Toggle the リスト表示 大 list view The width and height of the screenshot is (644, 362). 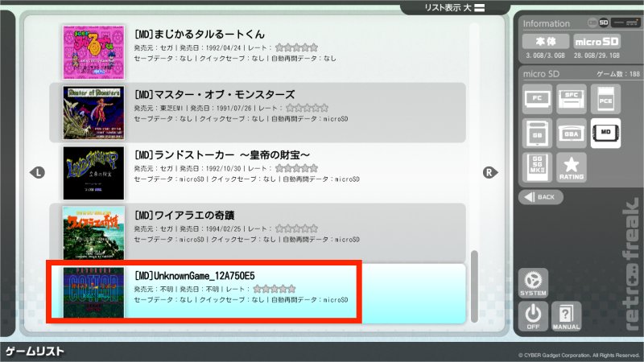point(455,7)
